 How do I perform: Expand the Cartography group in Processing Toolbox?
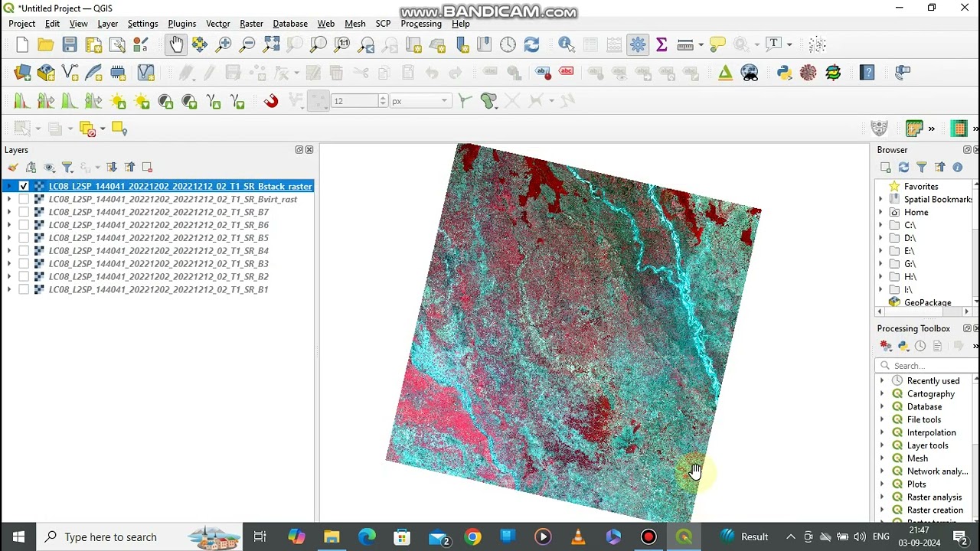pos(882,394)
